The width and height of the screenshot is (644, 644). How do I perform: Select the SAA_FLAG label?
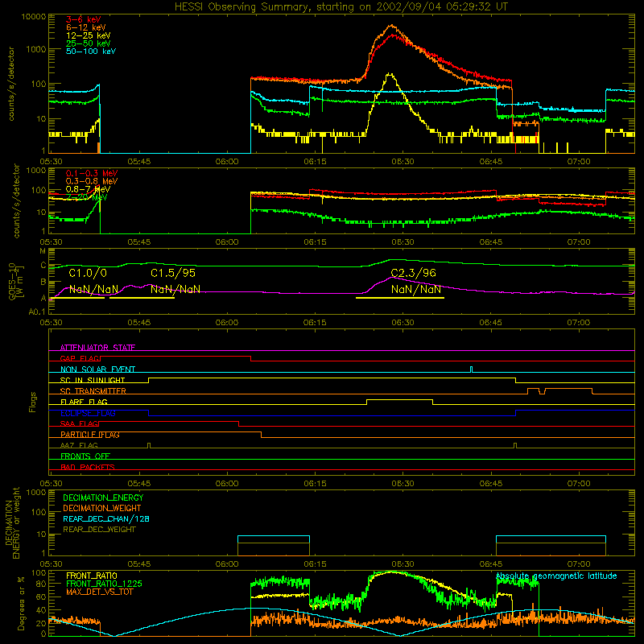(80, 423)
